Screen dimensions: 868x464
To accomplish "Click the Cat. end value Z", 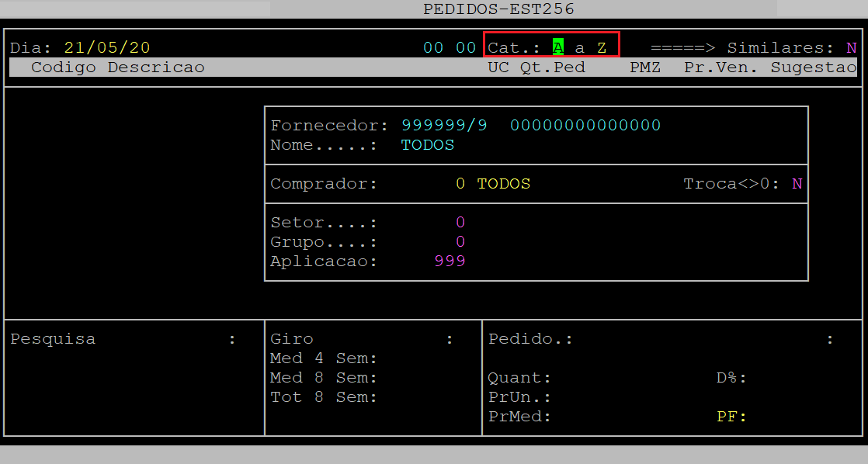I will pyautogui.click(x=602, y=47).
